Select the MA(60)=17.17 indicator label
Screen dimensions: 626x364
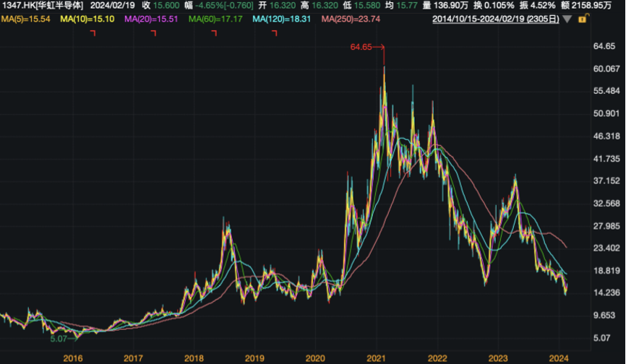pos(215,19)
